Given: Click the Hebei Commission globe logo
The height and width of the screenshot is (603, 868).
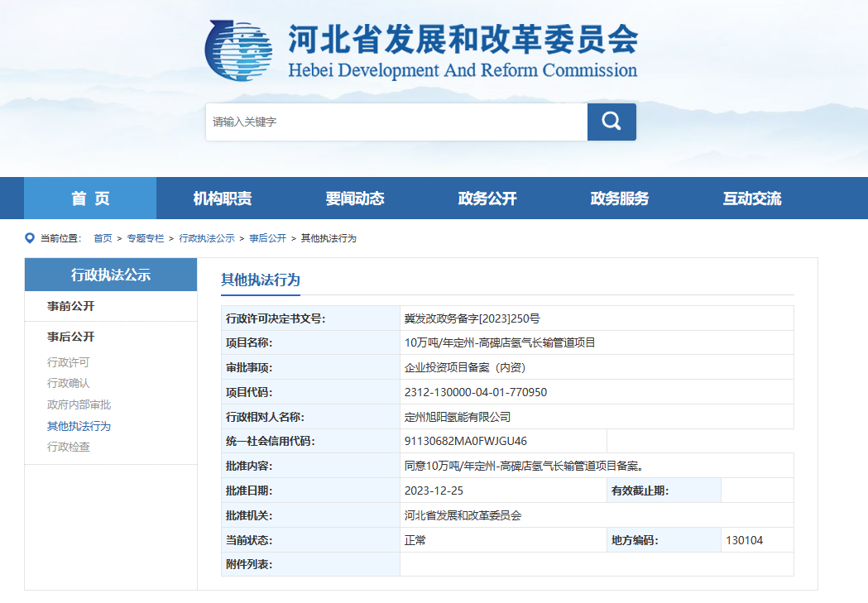Looking at the screenshot, I should point(238,51).
